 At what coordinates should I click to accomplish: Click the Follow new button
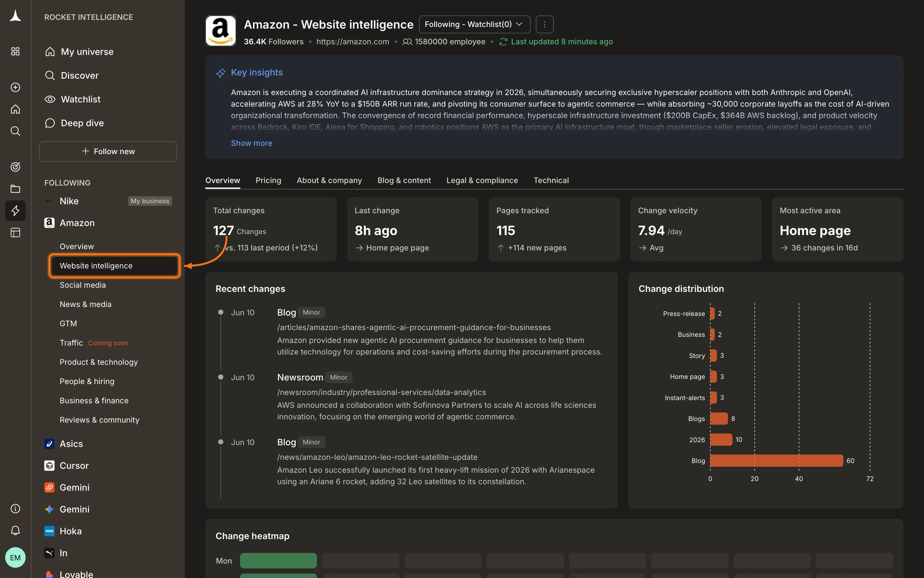pyautogui.click(x=108, y=151)
